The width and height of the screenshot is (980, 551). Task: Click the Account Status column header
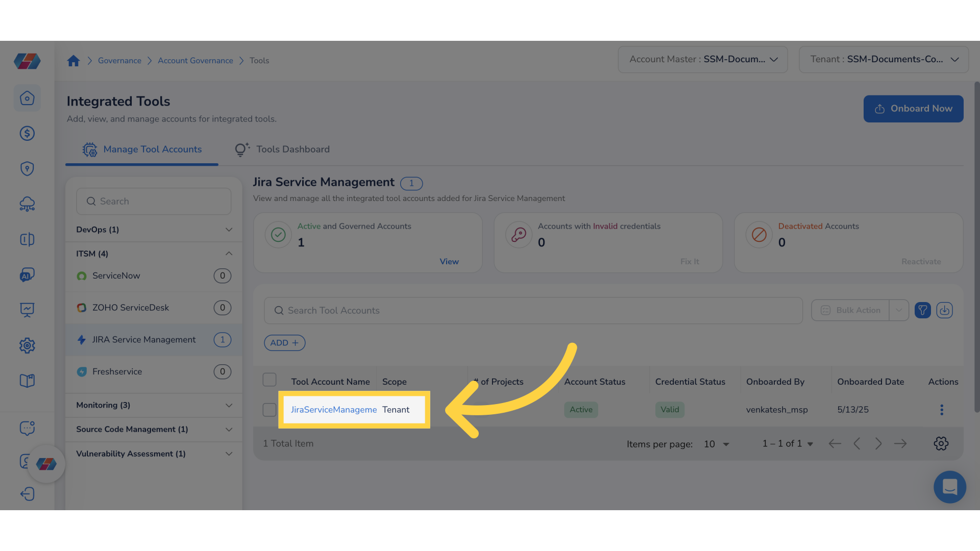pos(595,382)
